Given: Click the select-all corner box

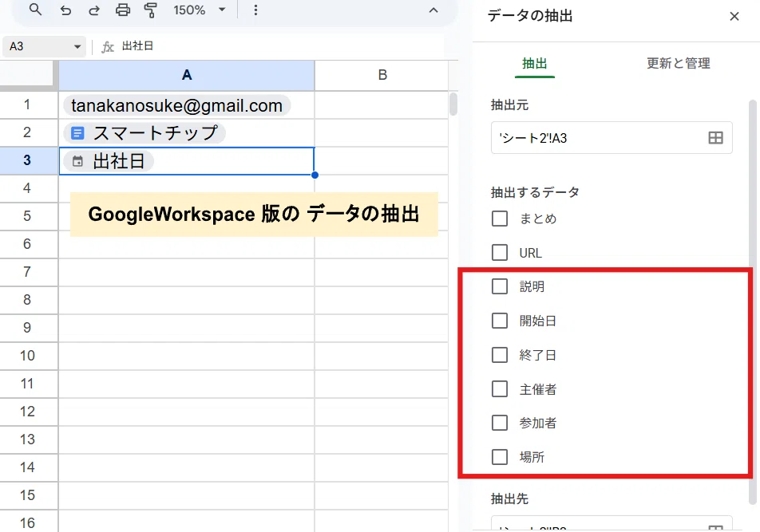Looking at the screenshot, I should (27, 74).
